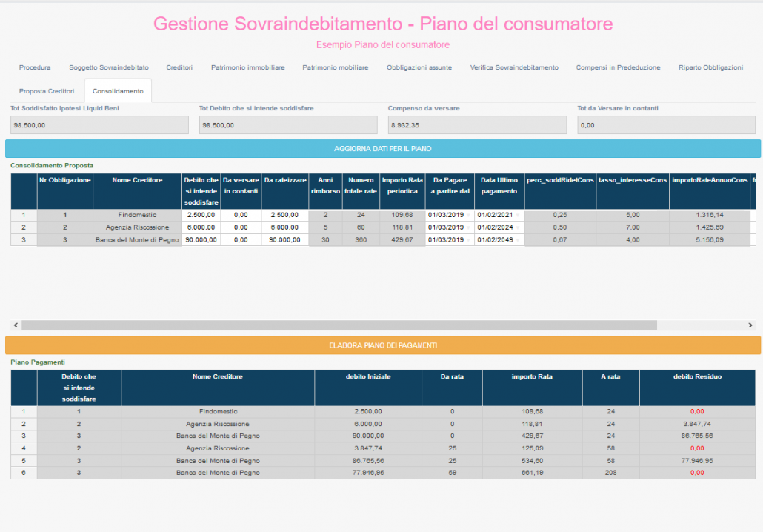Expand Agenzia Riscossione last payment date dropdown
Screen dimensions: 763x532
pyautogui.click(x=518, y=227)
